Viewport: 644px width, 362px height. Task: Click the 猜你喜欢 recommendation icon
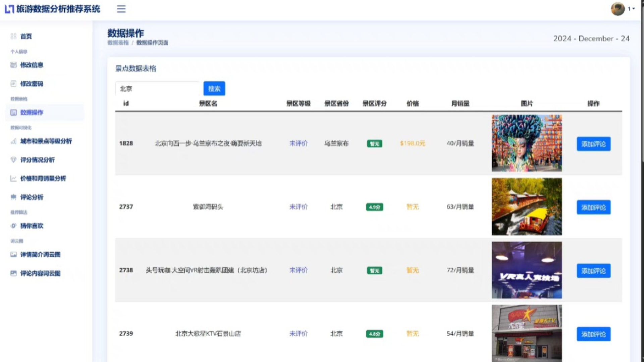pyautogui.click(x=13, y=226)
